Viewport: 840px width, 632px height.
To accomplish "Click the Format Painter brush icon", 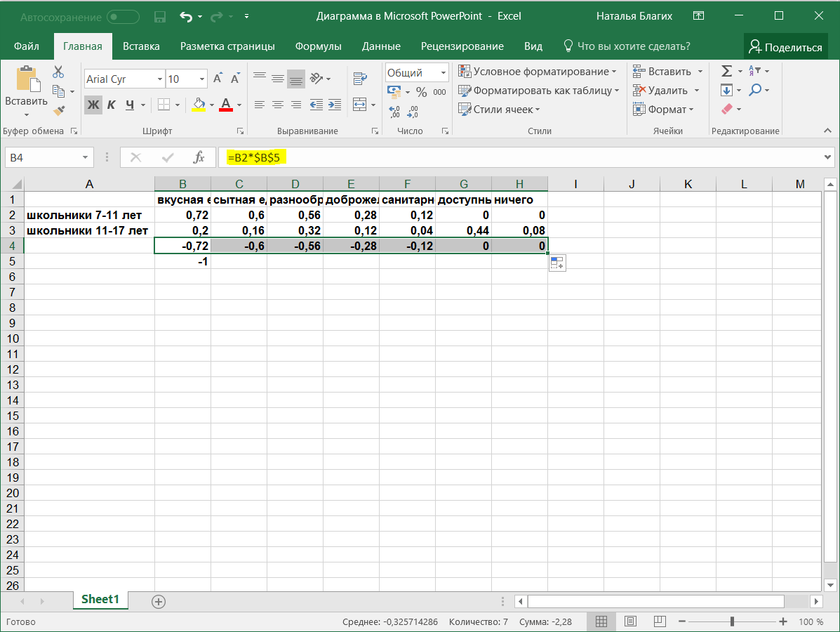I will coord(58,110).
